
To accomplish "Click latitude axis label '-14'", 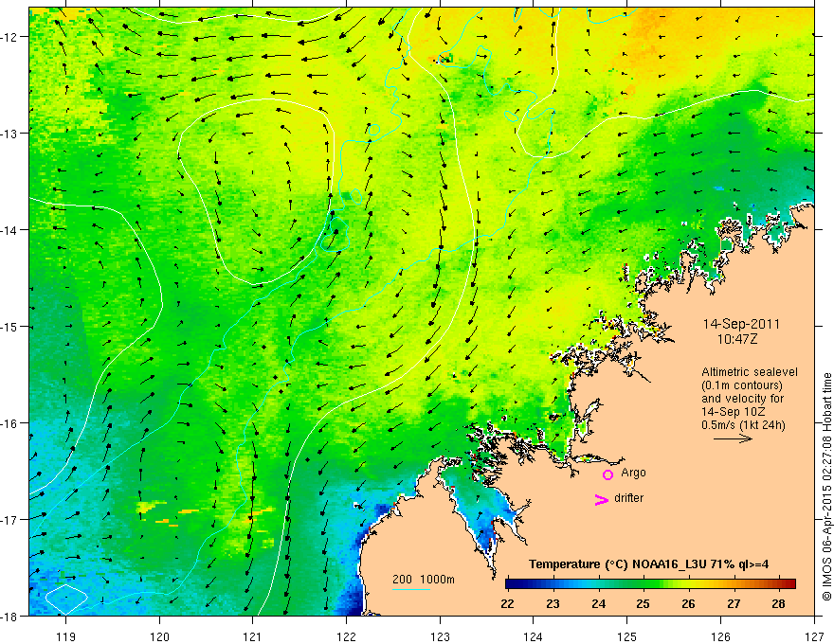I will [9, 230].
